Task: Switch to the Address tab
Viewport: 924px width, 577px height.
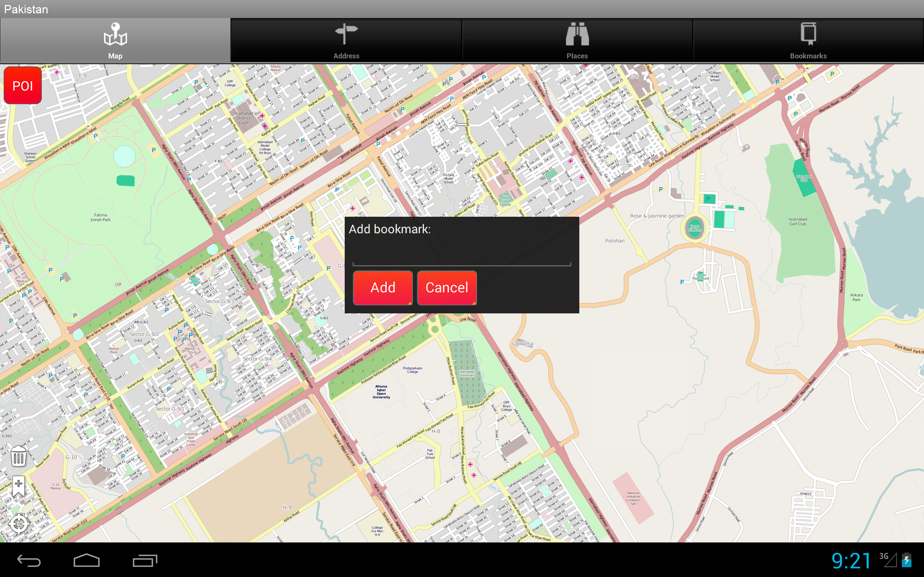Action: [346, 40]
